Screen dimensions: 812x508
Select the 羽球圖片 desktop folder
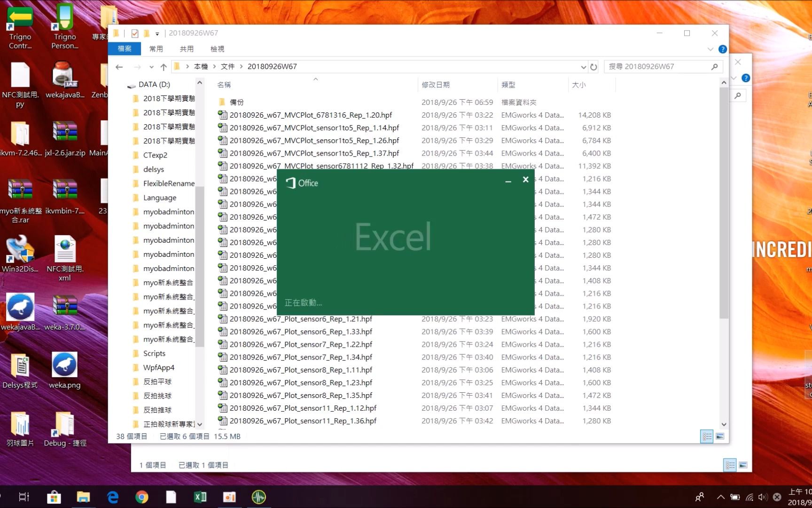point(20,429)
